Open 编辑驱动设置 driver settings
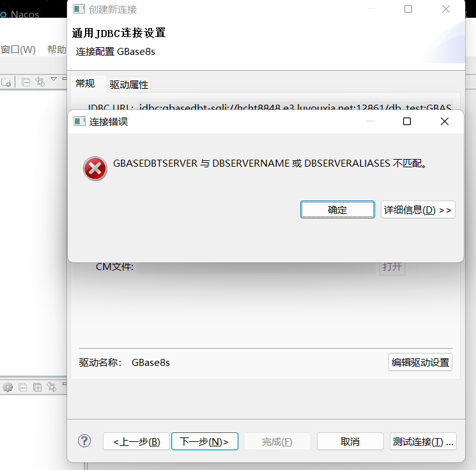This screenshot has height=470, width=476. (x=420, y=362)
